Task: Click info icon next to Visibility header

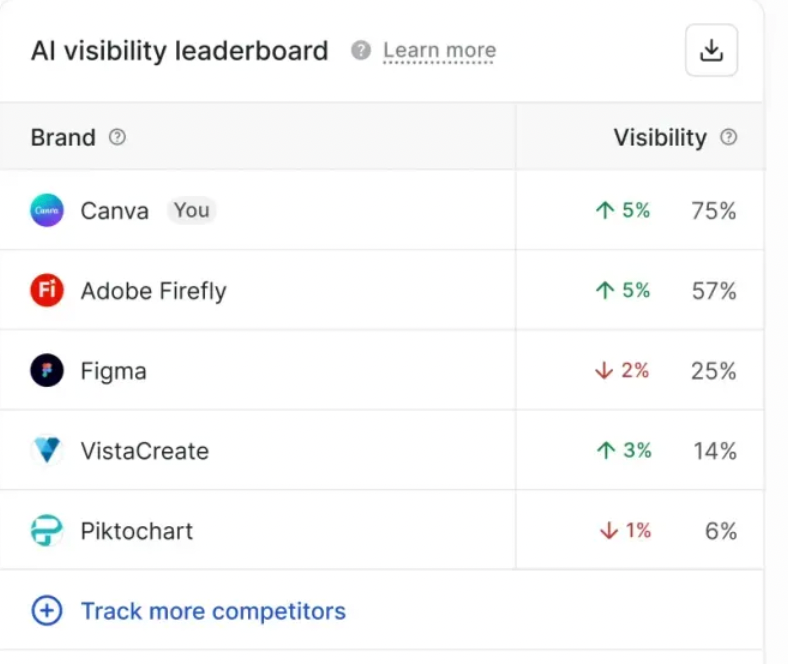Action: point(728,138)
